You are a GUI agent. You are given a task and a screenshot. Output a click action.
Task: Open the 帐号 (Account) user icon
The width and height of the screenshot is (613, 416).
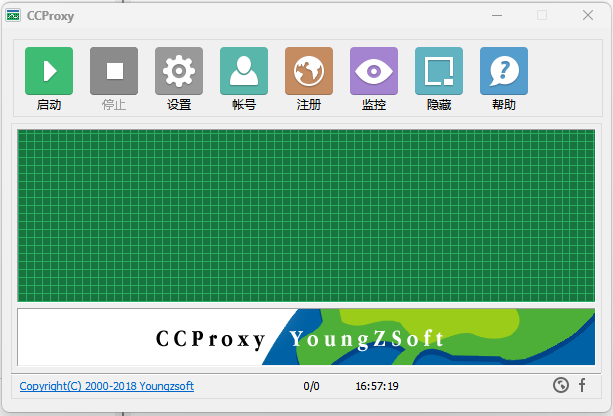click(244, 72)
